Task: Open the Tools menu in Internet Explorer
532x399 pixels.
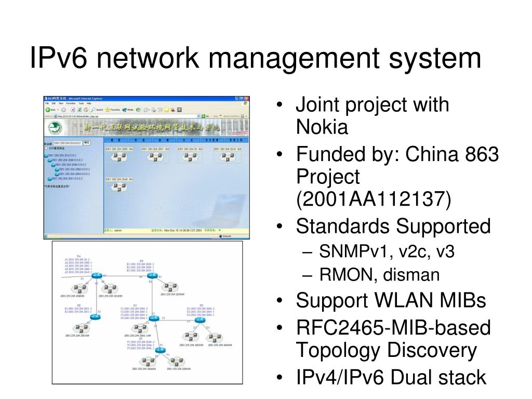Action: tap(81, 103)
